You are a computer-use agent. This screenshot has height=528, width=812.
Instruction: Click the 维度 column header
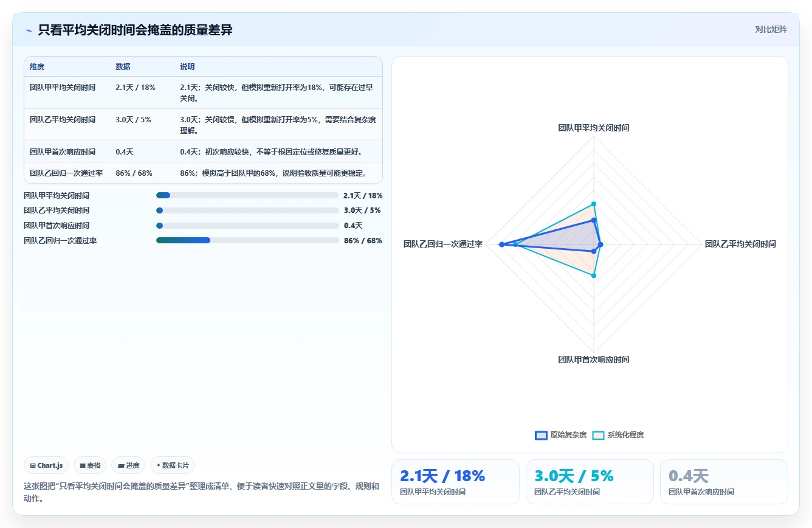tap(37, 67)
